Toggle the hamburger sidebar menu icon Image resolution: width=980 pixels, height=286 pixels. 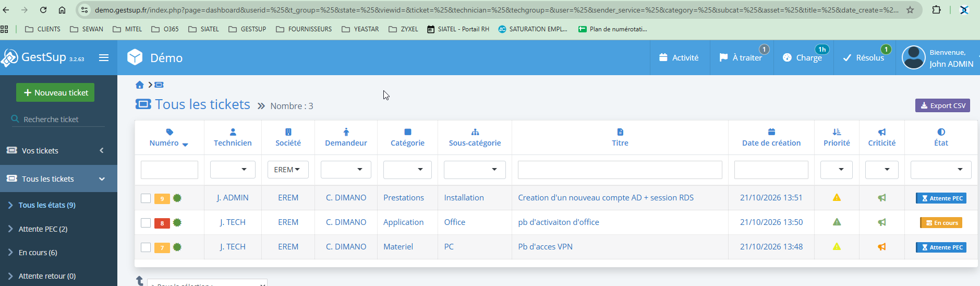[x=104, y=57]
